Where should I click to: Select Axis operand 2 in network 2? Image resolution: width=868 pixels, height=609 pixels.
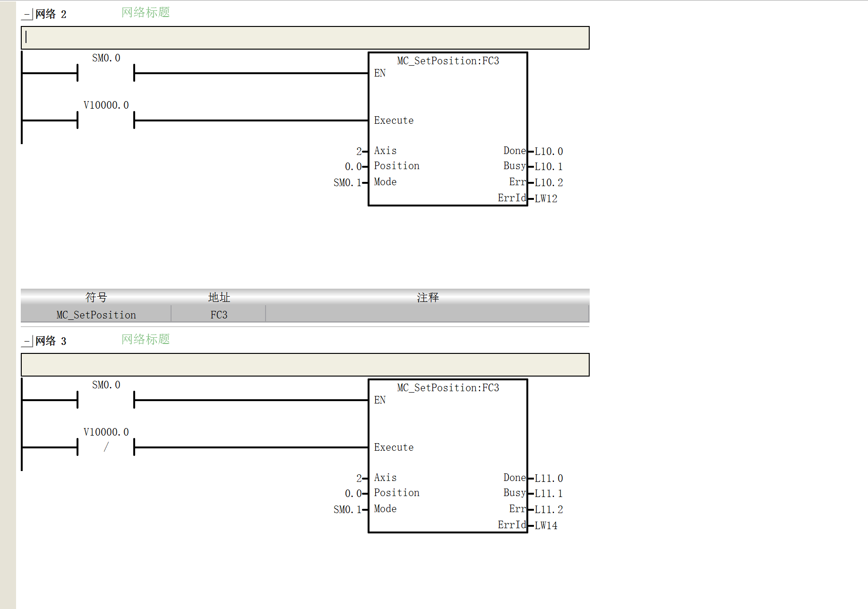359,152
